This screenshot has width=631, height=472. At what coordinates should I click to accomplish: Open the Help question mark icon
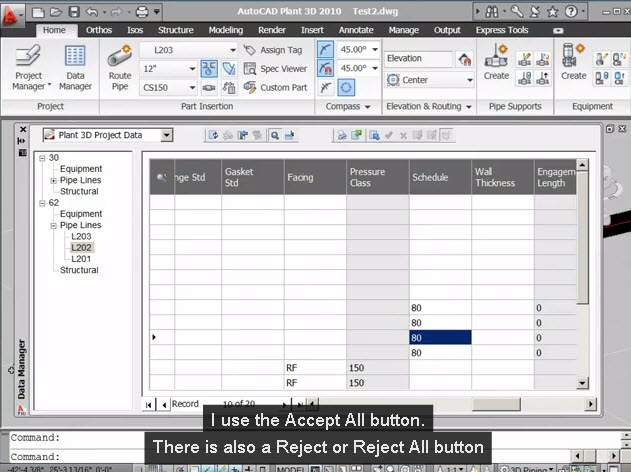tap(571, 12)
